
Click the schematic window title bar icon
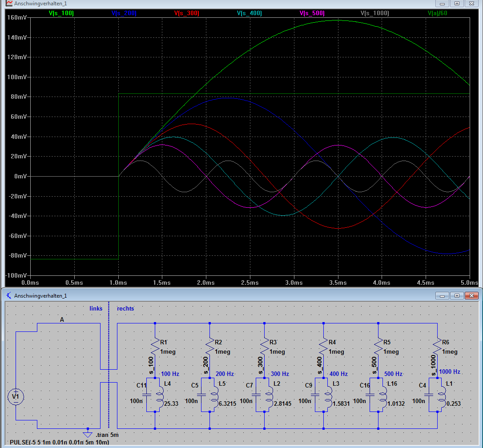point(8,295)
